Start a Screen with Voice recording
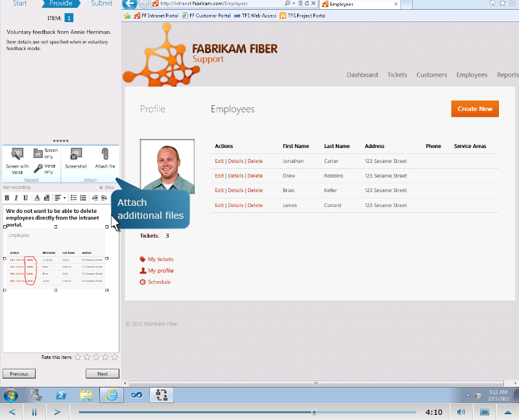 point(18,154)
